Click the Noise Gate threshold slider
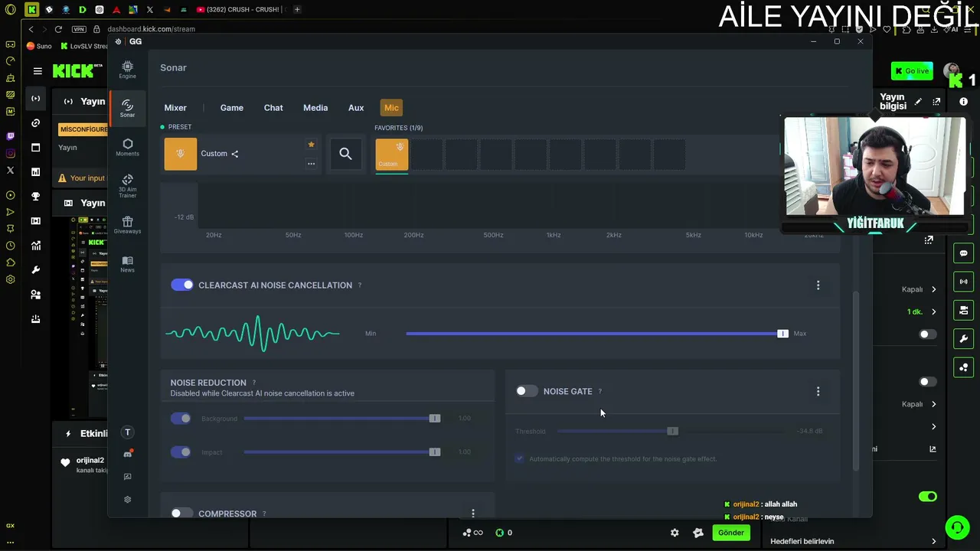980x551 pixels. click(x=671, y=431)
